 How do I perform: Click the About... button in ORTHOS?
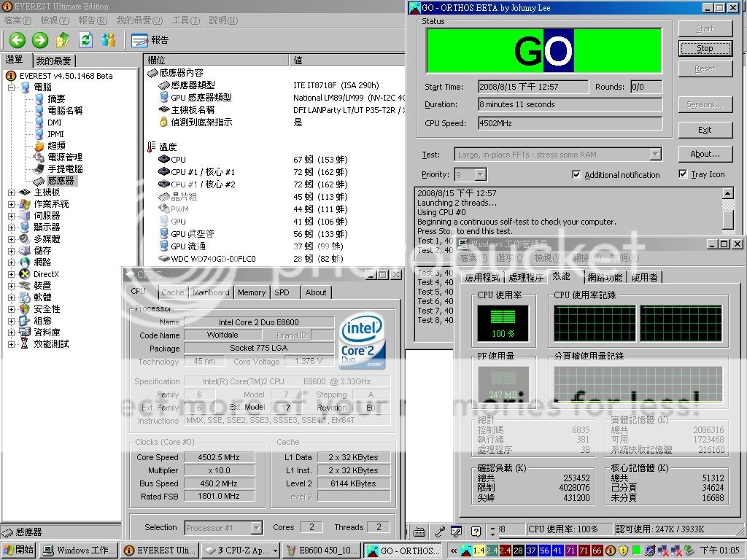coord(705,154)
